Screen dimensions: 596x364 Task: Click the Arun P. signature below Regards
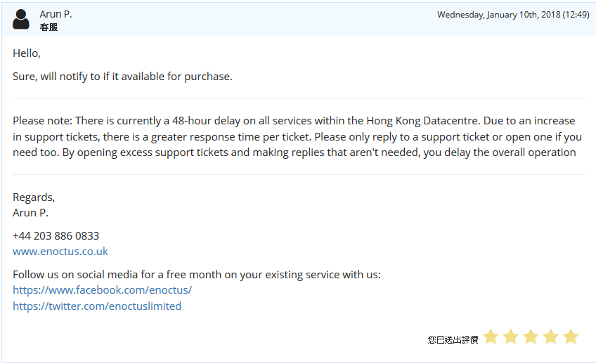(30, 212)
